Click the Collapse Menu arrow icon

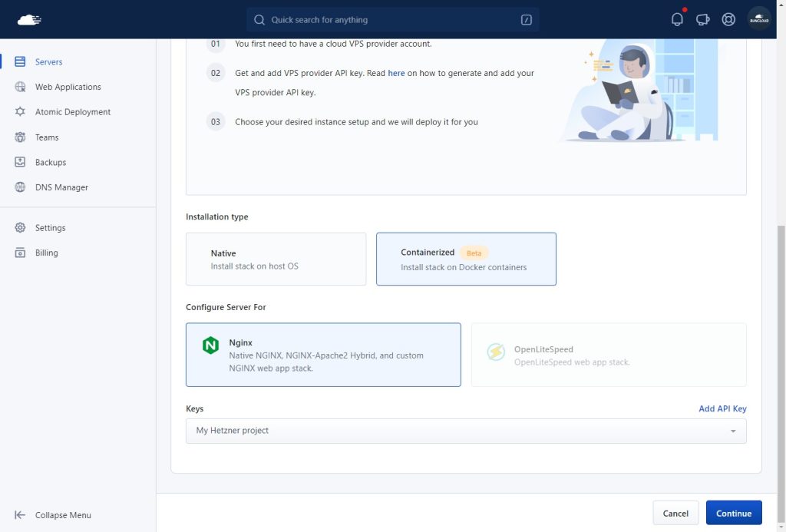coord(20,515)
